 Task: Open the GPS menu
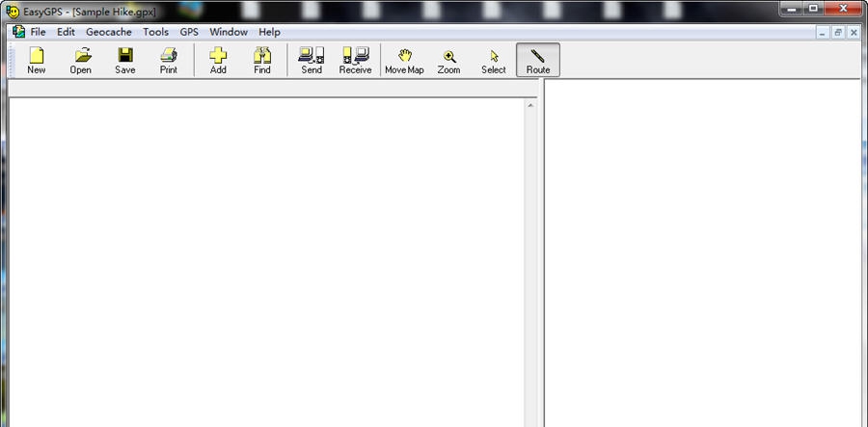click(x=189, y=32)
